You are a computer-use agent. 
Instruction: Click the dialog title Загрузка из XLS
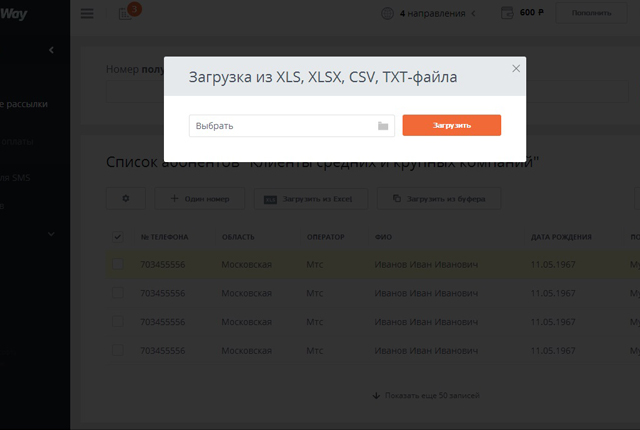323,77
